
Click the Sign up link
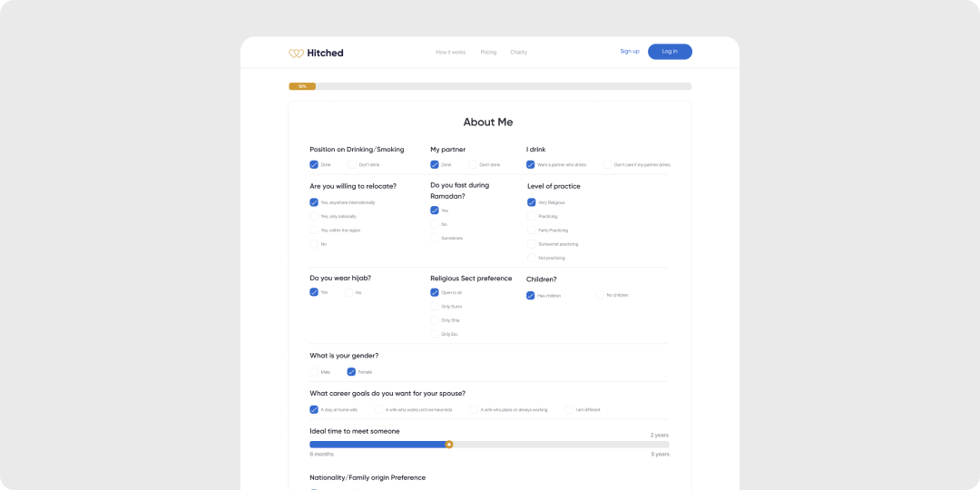(x=629, y=52)
